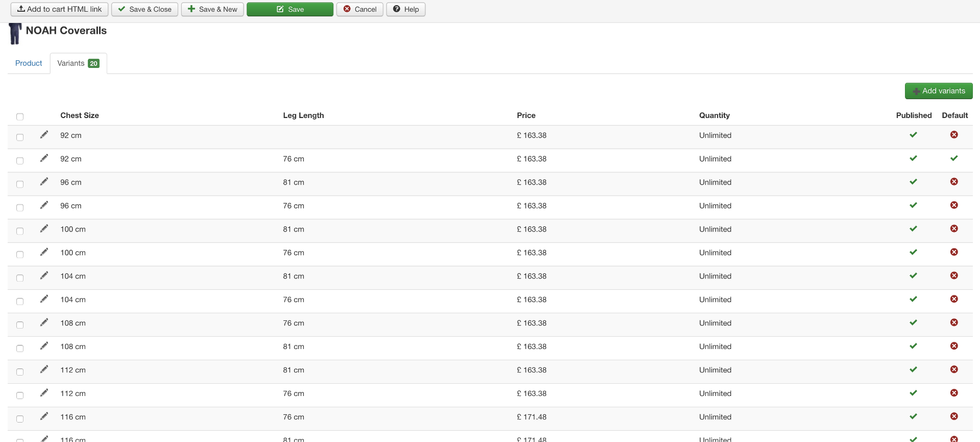Edit the 116 cm / 76 cm variant
Viewport: 980px width, 442px height.
[x=44, y=416]
